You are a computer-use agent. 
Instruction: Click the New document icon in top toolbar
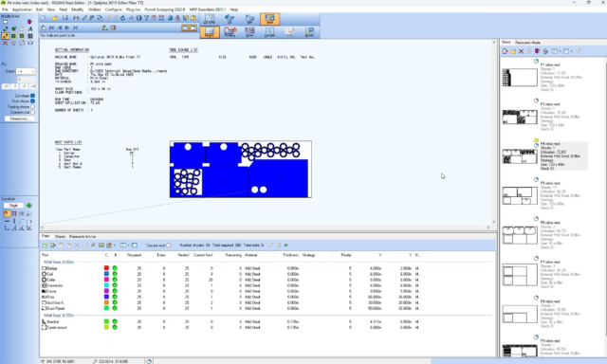point(44,18)
